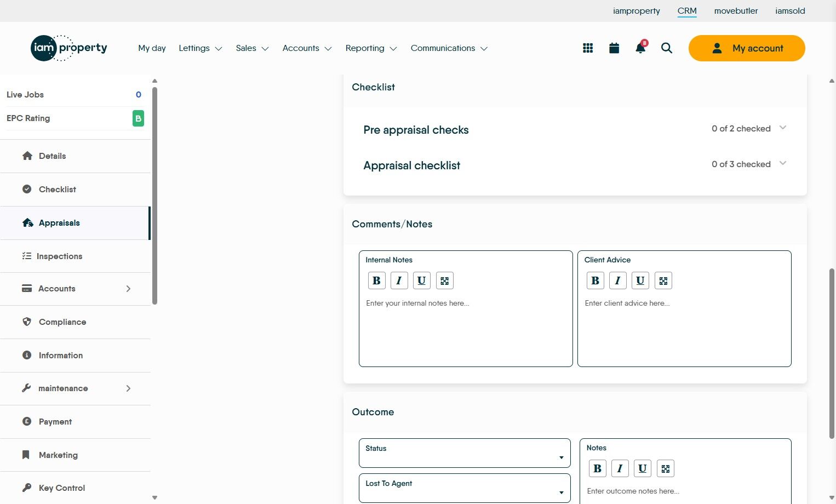The width and height of the screenshot is (836, 504).
Task: Open the notifications bell
Action: click(x=640, y=48)
